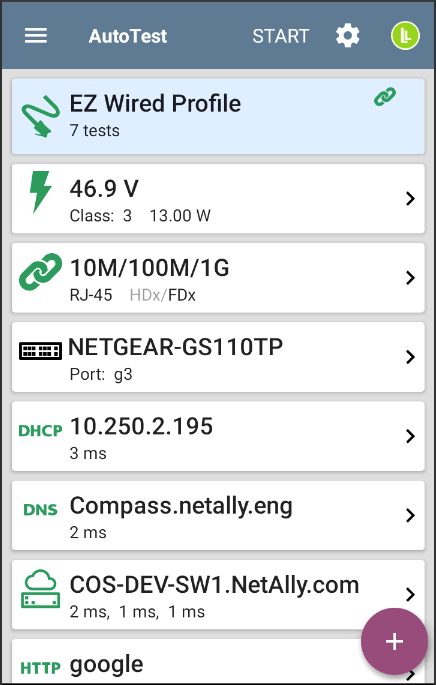The image size is (436, 685).
Task: Expand the NETGEAR-GS110TP chevron
Action: pos(410,357)
